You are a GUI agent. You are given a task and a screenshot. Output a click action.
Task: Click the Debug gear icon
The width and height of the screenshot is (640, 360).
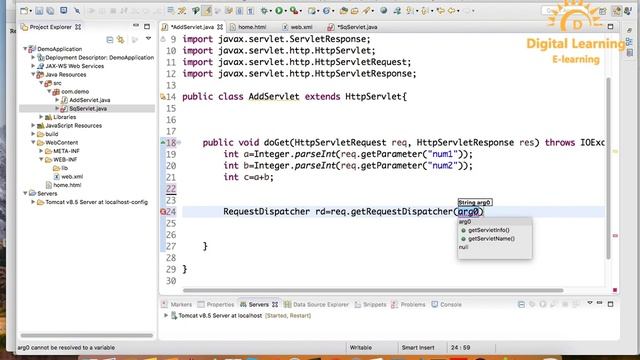point(264,11)
